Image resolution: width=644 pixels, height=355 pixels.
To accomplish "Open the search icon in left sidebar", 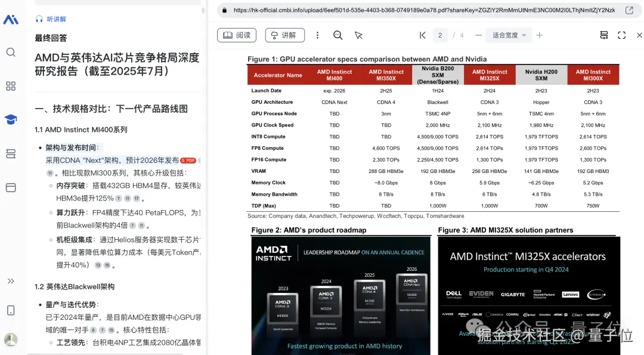I will pyautogui.click(x=11, y=52).
